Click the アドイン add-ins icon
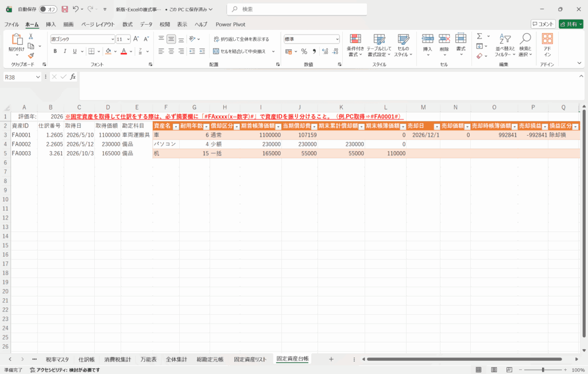Image resolution: width=588 pixels, height=374 pixels. (547, 44)
